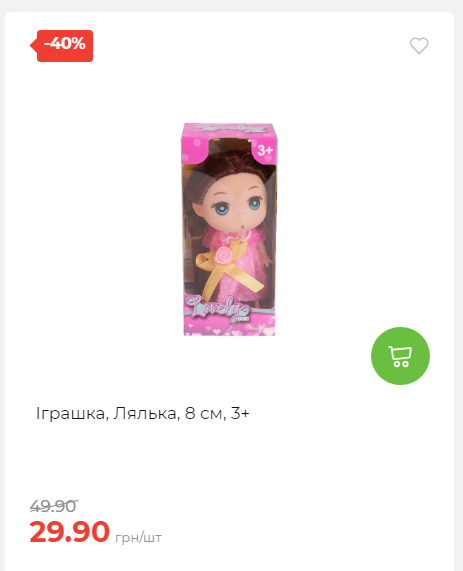
Task: Click the crossed-out old price 49.90
Action: [x=54, y=506]
